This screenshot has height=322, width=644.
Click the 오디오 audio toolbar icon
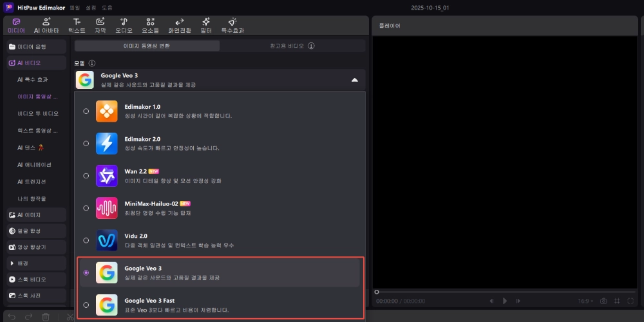[124, 25]
